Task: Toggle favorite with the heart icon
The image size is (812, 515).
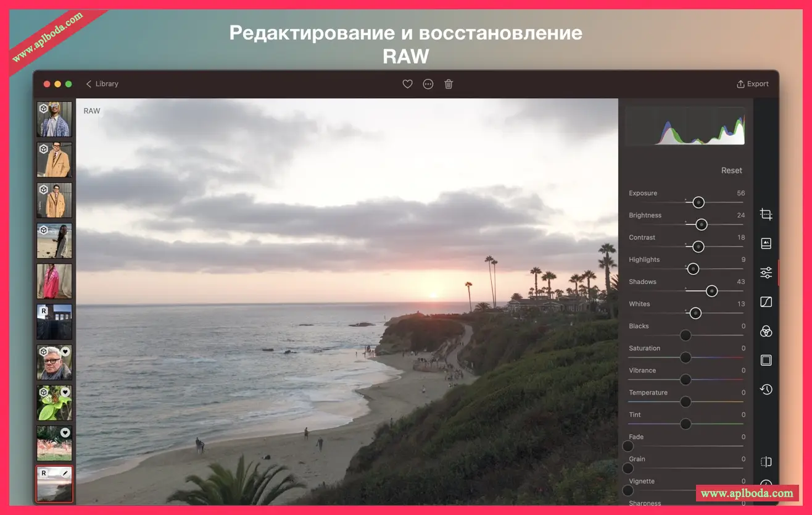Action: 407,84
